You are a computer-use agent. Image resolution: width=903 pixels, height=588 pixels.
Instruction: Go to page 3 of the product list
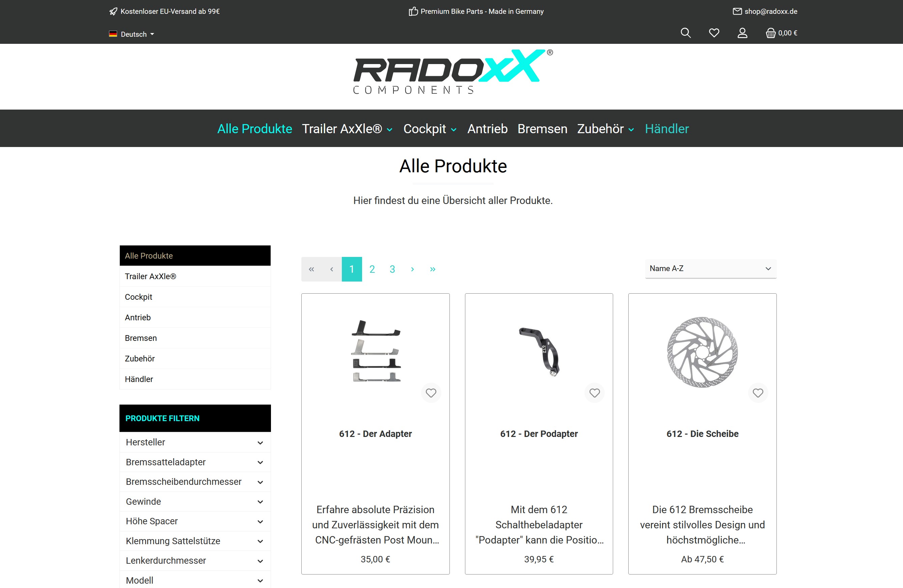392,269
